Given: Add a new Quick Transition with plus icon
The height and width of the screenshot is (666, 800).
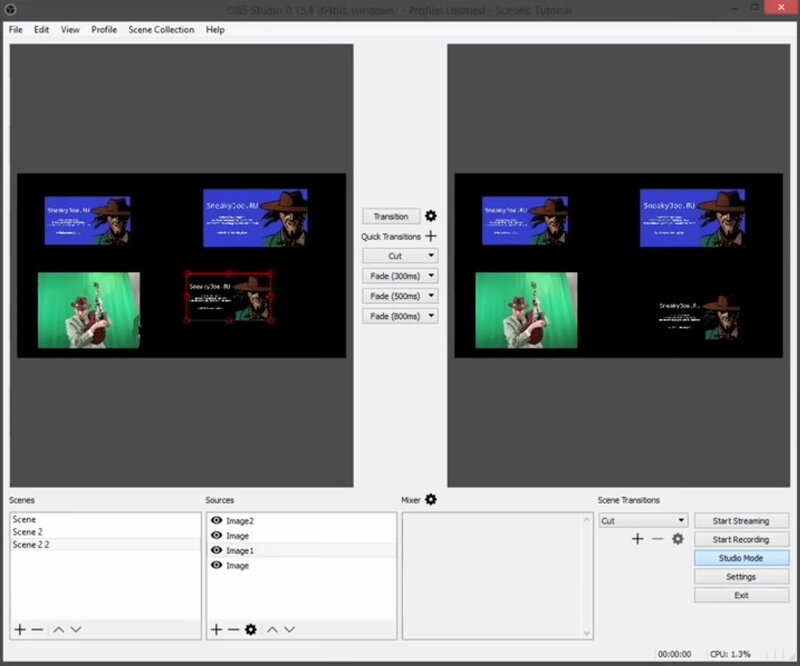Looking at the screenshot, I should pyautogui.click(x=431, y=236).
